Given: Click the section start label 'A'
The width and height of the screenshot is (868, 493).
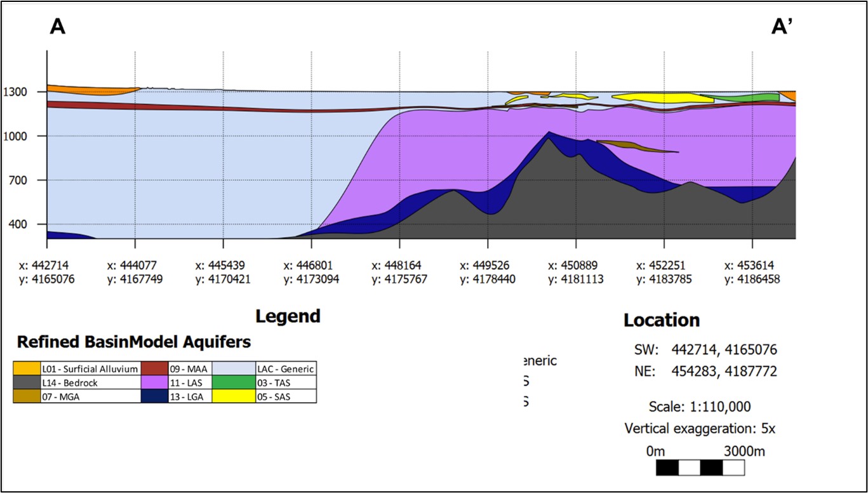Looking at the screenshot, I should (59, 27).
